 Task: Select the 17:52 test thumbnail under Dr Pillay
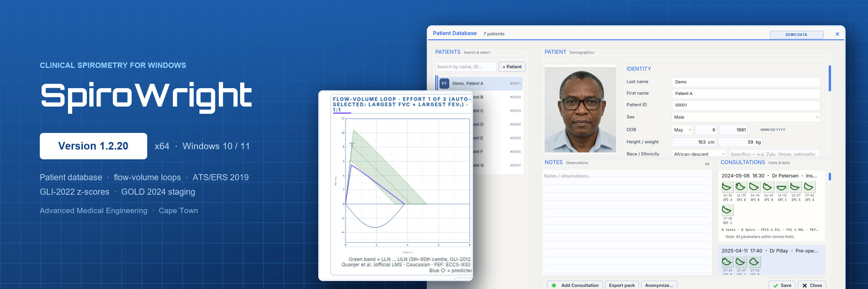pyautogui.click(x=754, y=262)
